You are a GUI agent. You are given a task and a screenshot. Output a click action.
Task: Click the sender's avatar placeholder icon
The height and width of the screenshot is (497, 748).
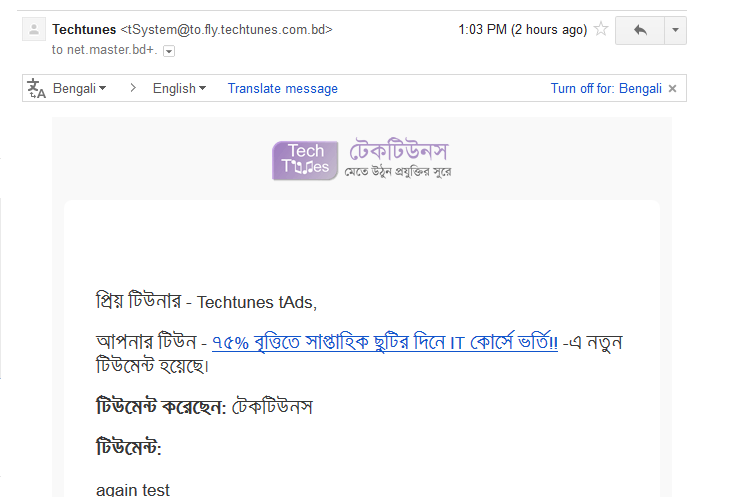34,30
